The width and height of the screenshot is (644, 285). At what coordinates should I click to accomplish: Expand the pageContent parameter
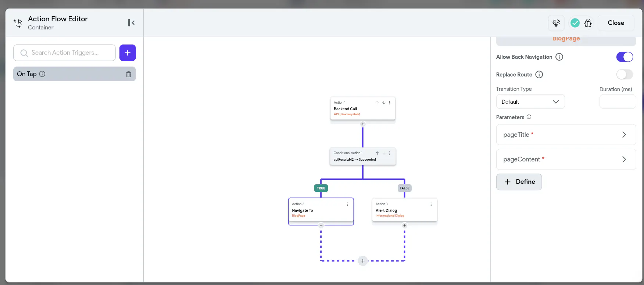[x=566, y=159]
